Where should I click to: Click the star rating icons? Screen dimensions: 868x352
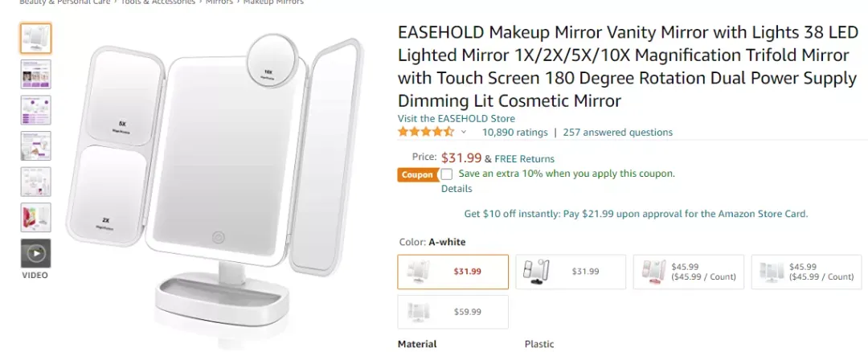tap(426, 133)
